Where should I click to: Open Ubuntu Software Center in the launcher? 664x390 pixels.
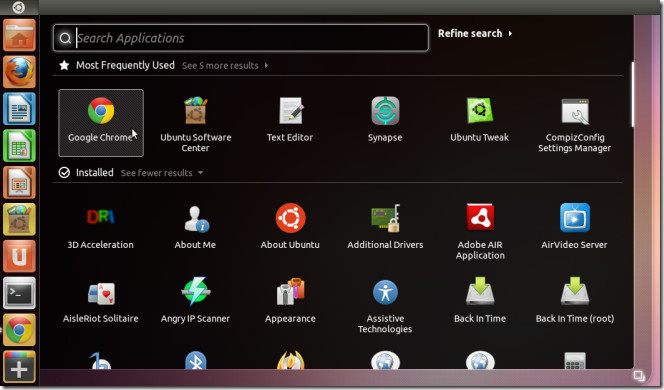pyautogui.click(x=19, y=219)
